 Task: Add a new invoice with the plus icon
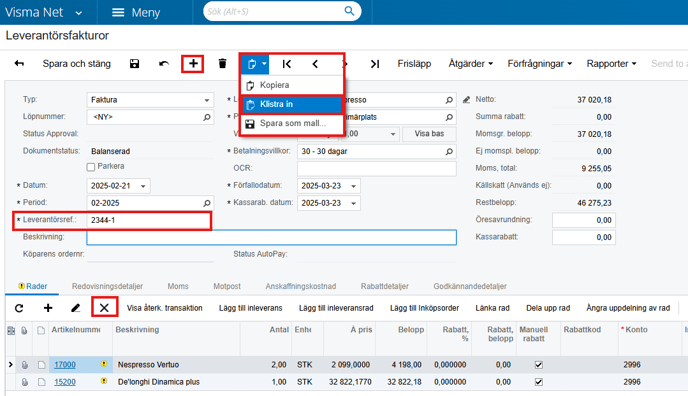point(193,64)
